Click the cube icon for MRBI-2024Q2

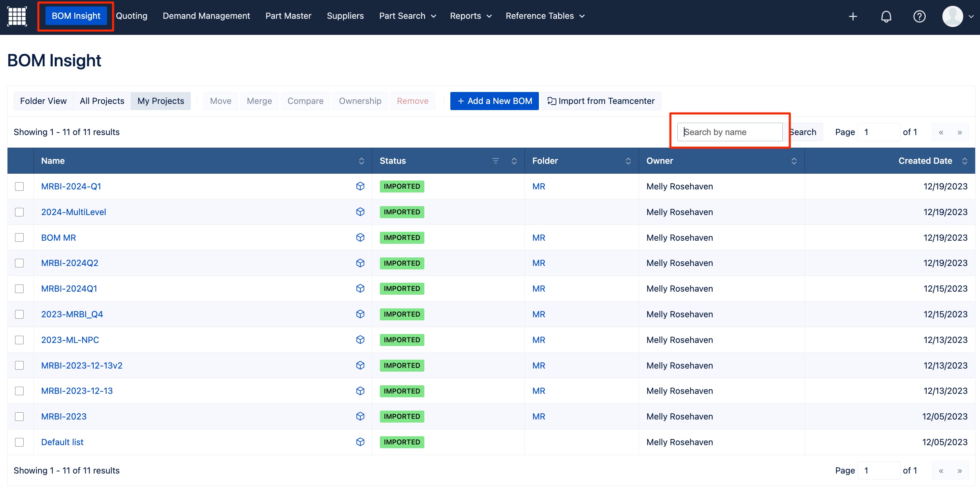[360, 263]
